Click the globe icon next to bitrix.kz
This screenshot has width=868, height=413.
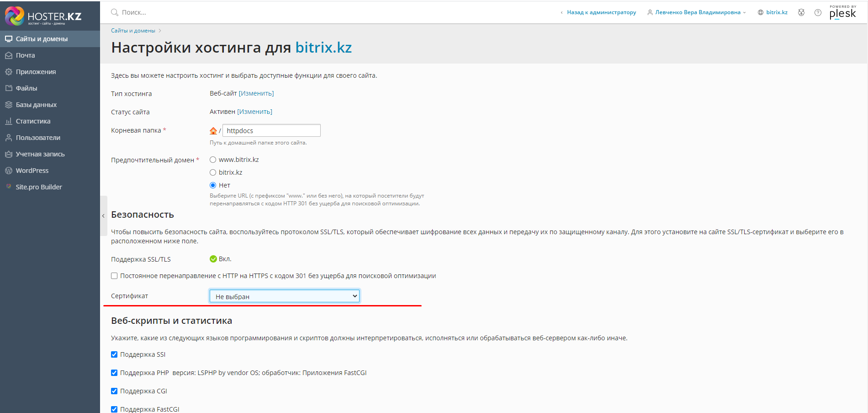click(761, 12)
